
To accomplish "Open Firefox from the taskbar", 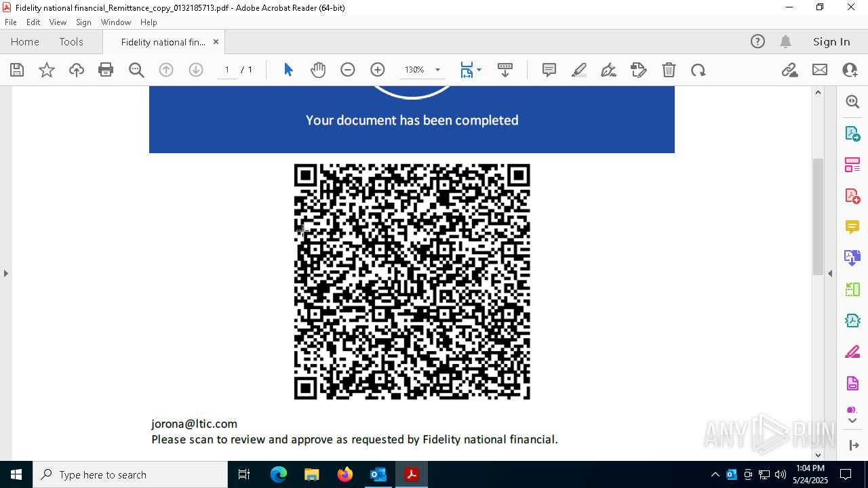I will (x=345, y=474).
